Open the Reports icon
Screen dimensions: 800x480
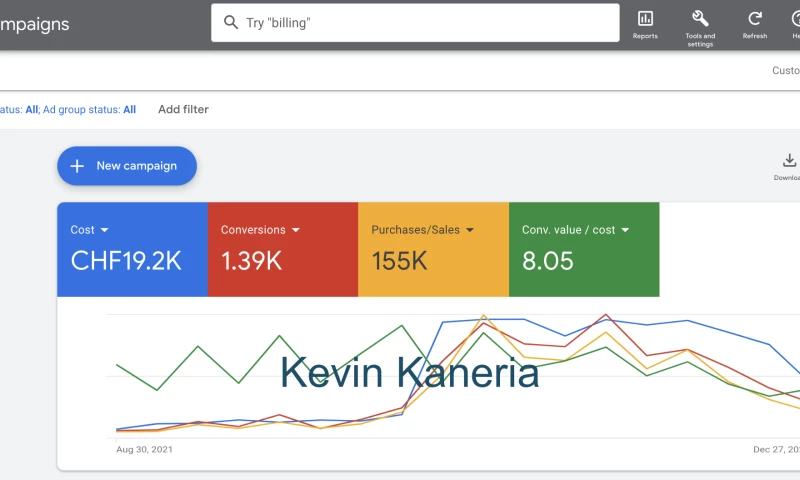click(x=645, y=18)
